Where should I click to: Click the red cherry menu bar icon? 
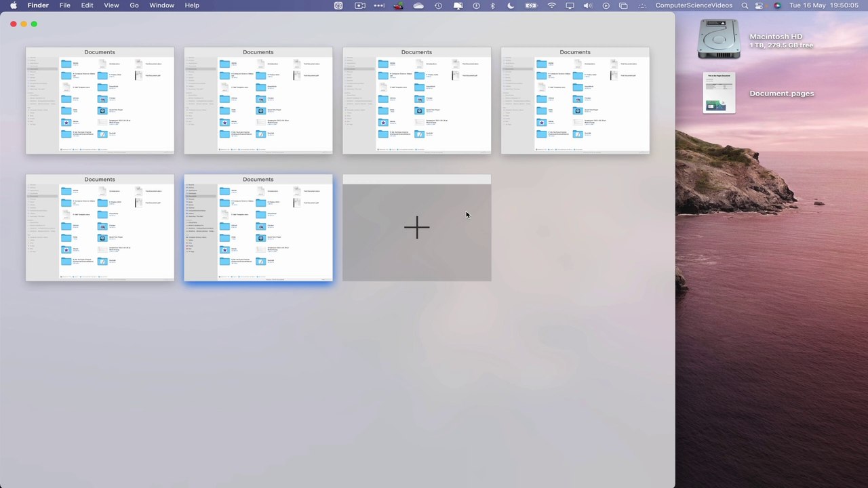399,5
